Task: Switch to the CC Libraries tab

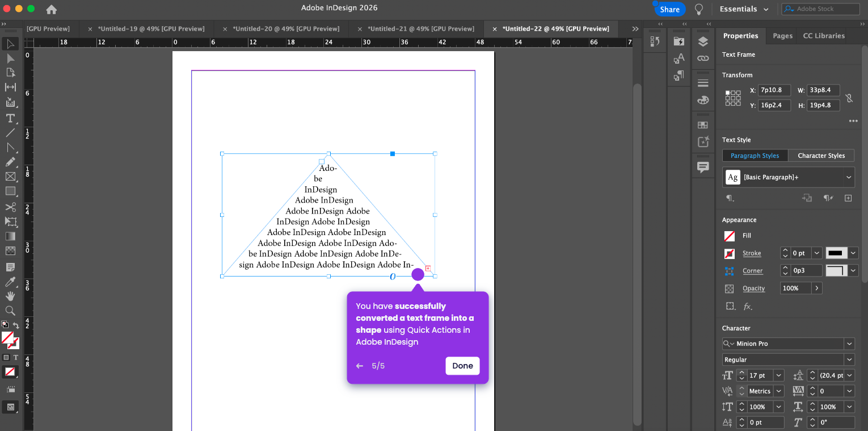Action: 824,36
